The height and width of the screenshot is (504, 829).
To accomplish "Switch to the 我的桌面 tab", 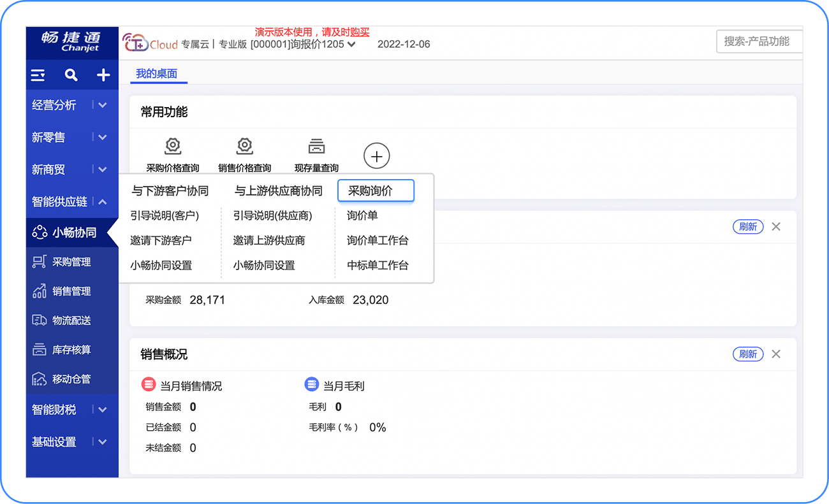I will 156,74.
